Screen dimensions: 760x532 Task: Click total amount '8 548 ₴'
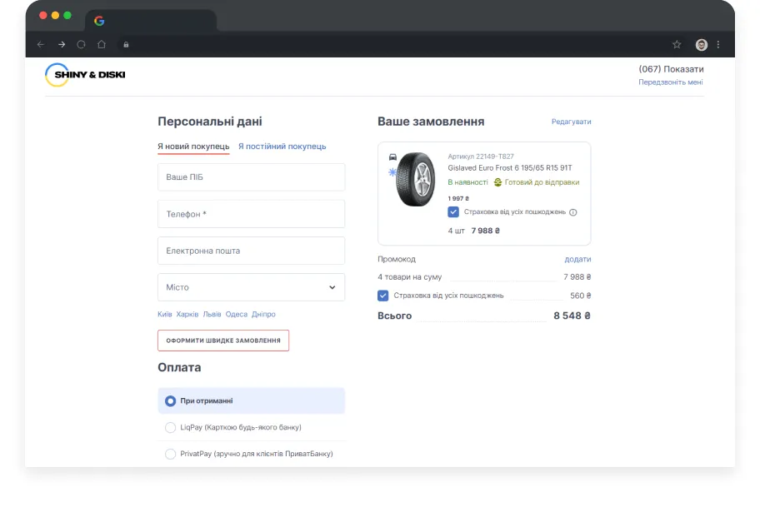[x=572, y=316]
